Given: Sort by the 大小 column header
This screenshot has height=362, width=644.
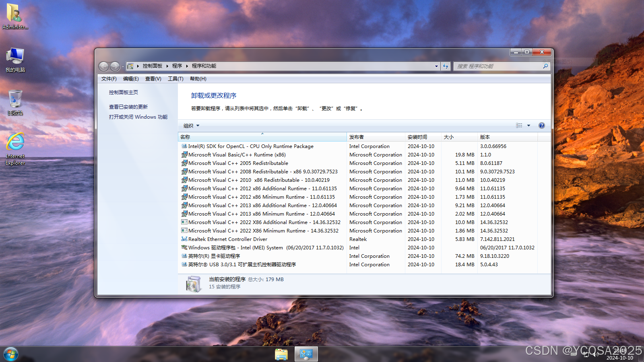Looking at the screenshot, I should 459,137.
